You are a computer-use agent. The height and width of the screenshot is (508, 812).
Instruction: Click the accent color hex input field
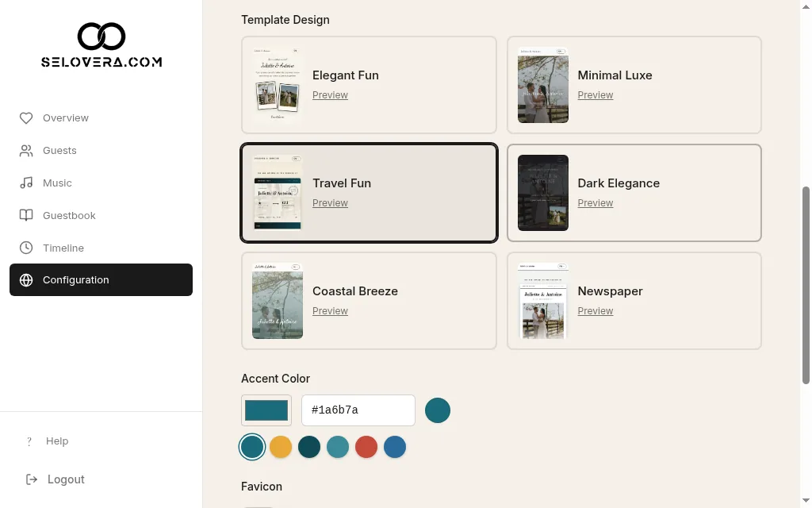click(x=358, y=410)
